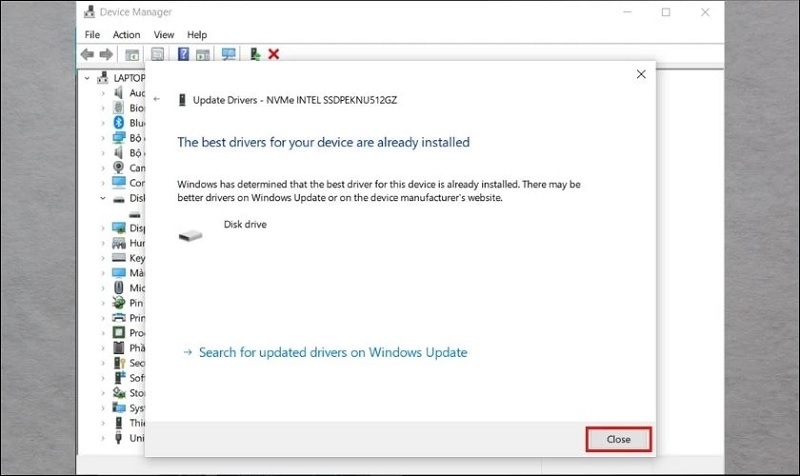Click the Scan for hardware changes monitor icon
Screen dimensions: 800x476
click(229, 54)
